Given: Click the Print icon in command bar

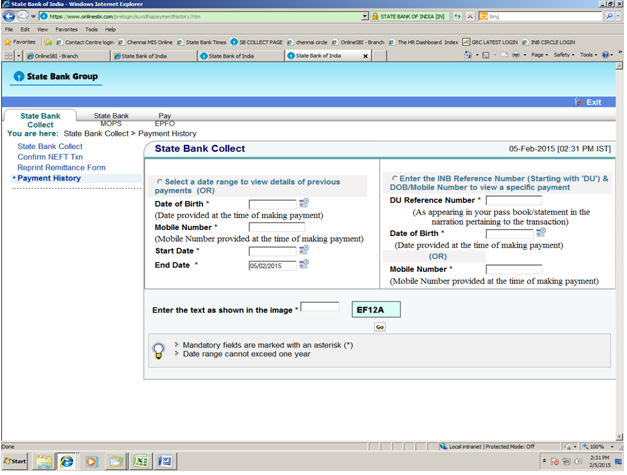Looking at the screenshot, I should coord(516,55).
